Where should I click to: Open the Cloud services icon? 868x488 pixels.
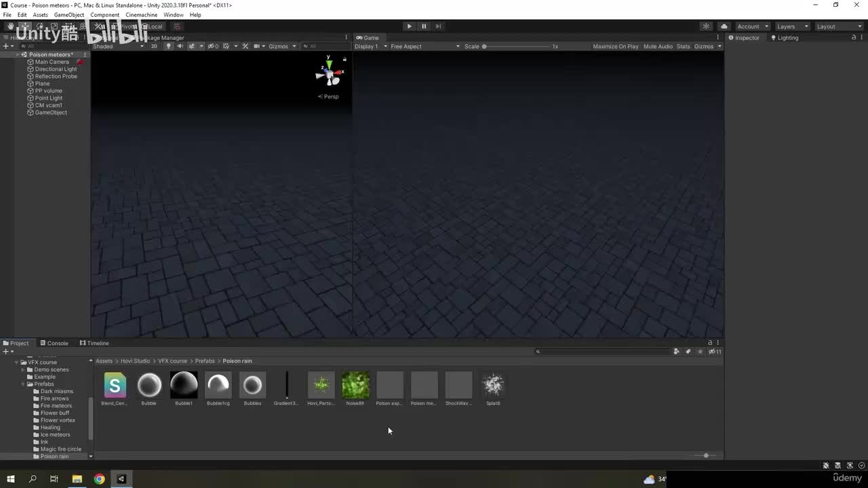point(724,26)
